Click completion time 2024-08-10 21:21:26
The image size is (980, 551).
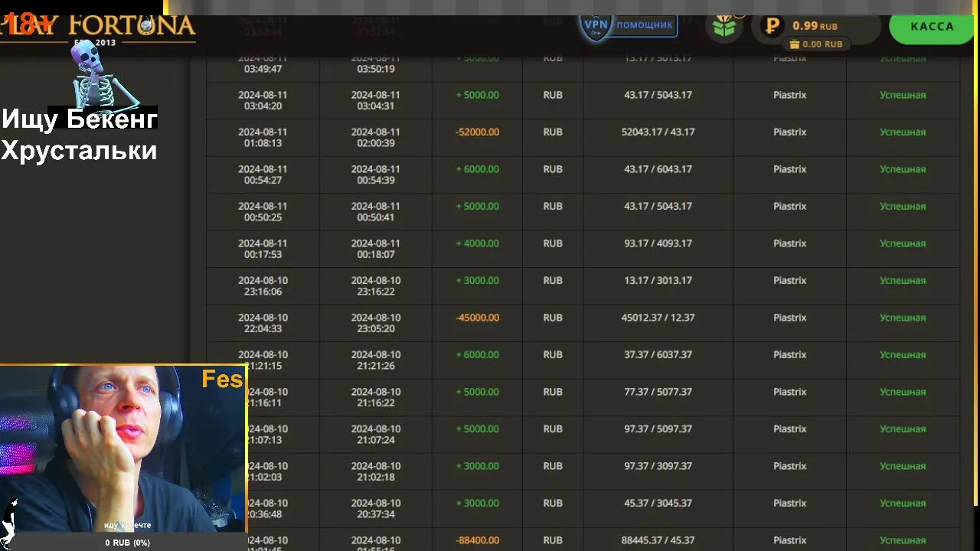pyautogui.click(x=376, y=360)
